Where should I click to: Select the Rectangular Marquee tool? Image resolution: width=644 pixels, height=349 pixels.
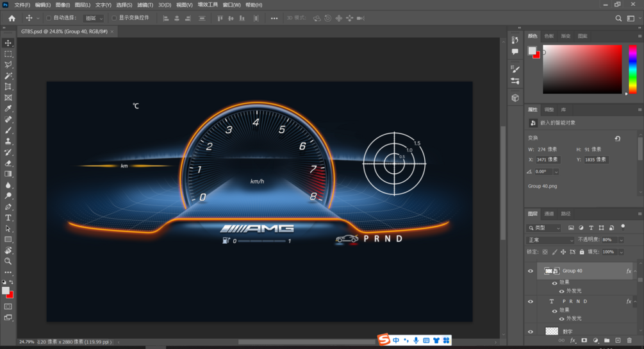pos(8,54)
